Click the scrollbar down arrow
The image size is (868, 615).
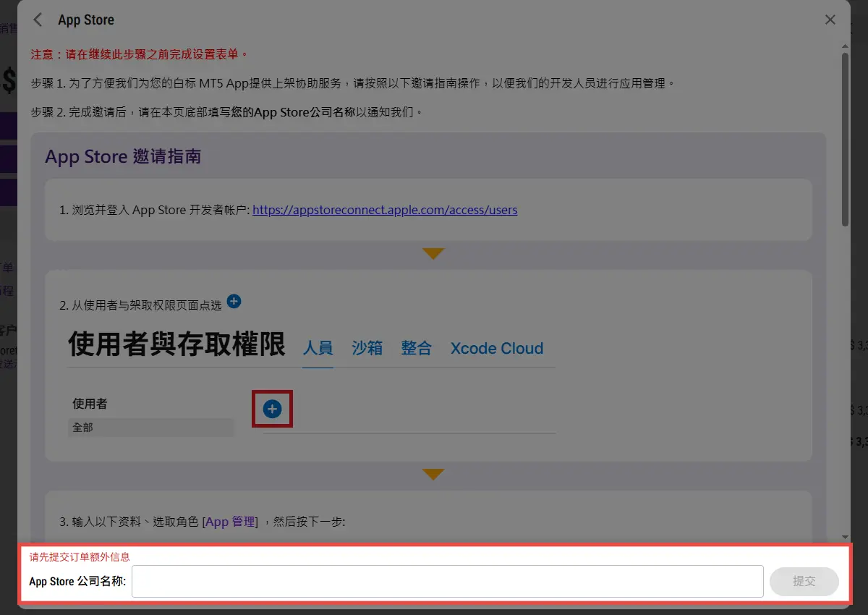pyautogui.click(x=845, y=537)
